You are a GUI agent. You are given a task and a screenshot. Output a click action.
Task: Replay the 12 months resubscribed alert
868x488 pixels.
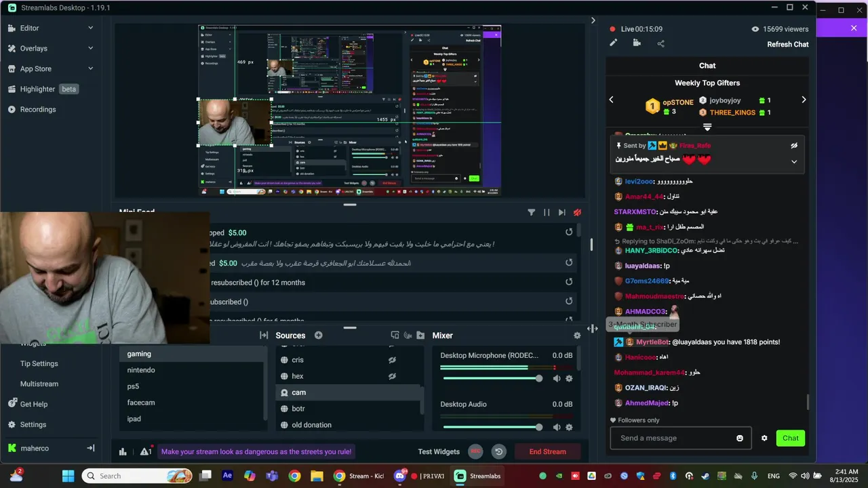(569, 282)
